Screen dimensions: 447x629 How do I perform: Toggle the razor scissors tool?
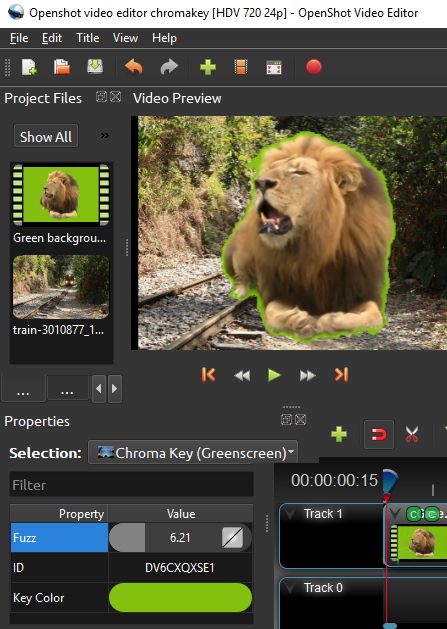tap(412, 434)
